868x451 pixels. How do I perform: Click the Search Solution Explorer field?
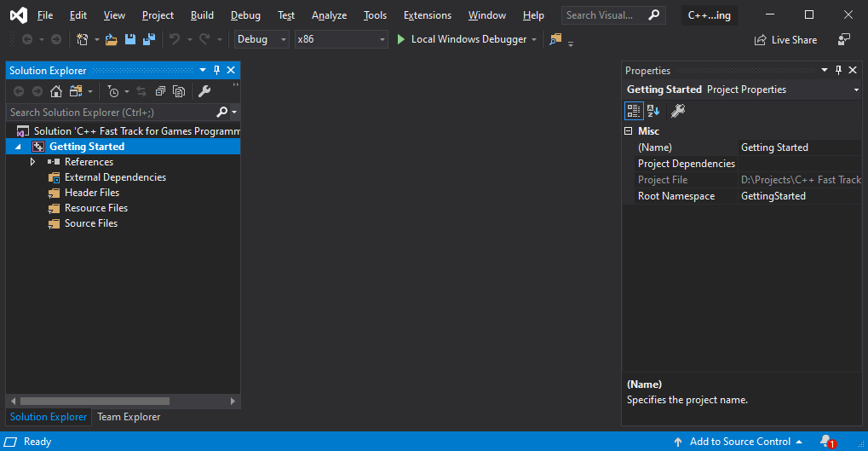point(111,112)
